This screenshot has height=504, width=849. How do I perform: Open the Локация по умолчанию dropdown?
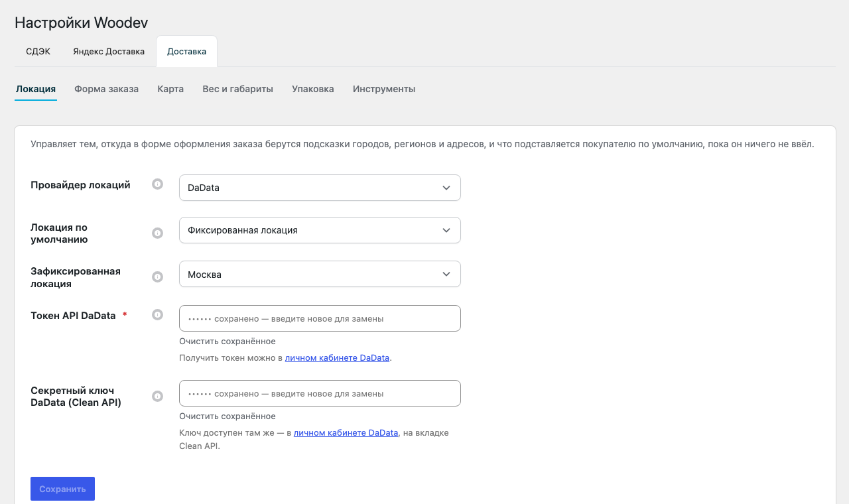[320, 230]
